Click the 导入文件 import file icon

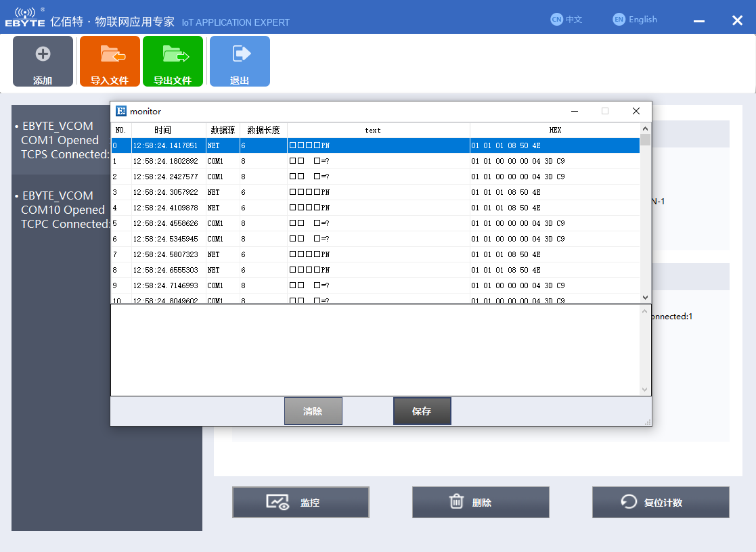point(110,61)
